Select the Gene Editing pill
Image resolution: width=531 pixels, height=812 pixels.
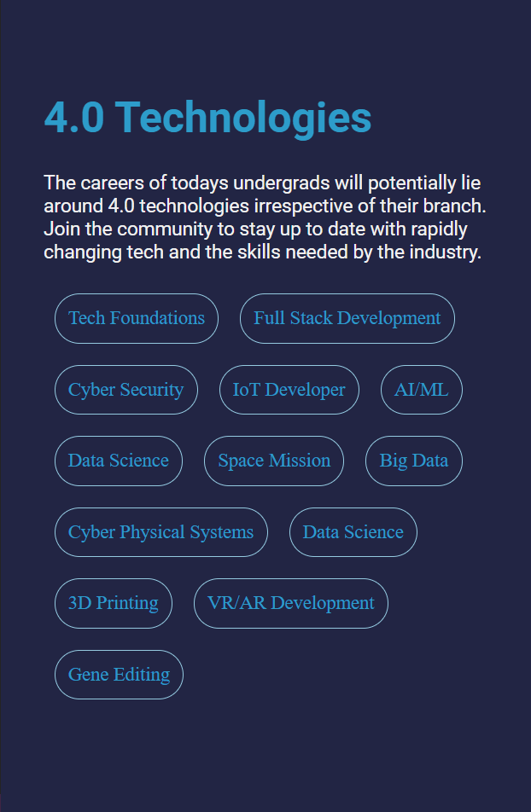point(119,675)
